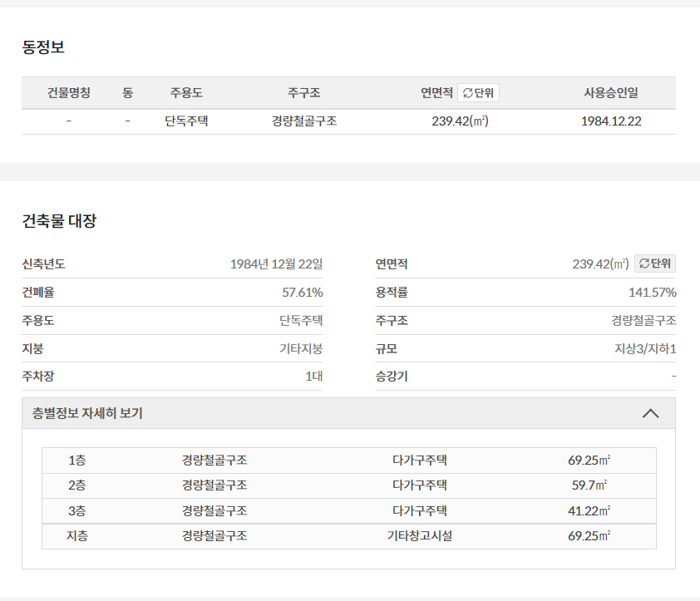Image resolution: width=700 pixels, height=601 pixels.
Task: Click the 57.61% building coverage value
Action: point(303,293)
